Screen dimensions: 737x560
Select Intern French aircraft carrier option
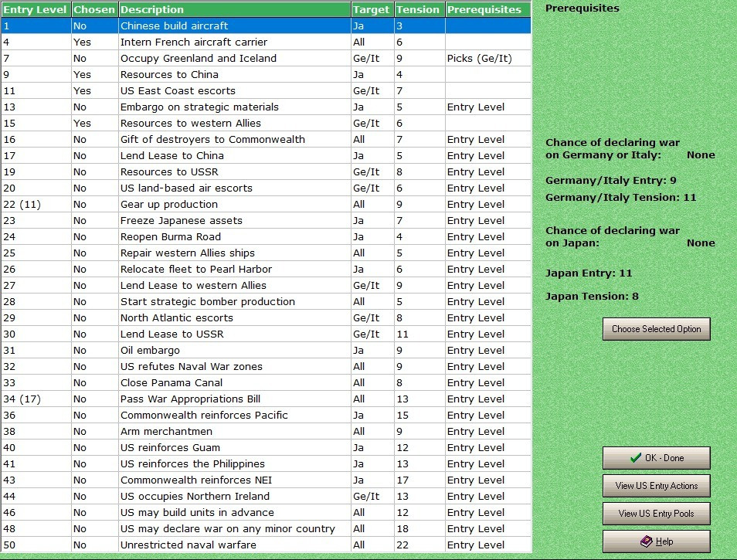pyautogui.click(x=266, y=42)
